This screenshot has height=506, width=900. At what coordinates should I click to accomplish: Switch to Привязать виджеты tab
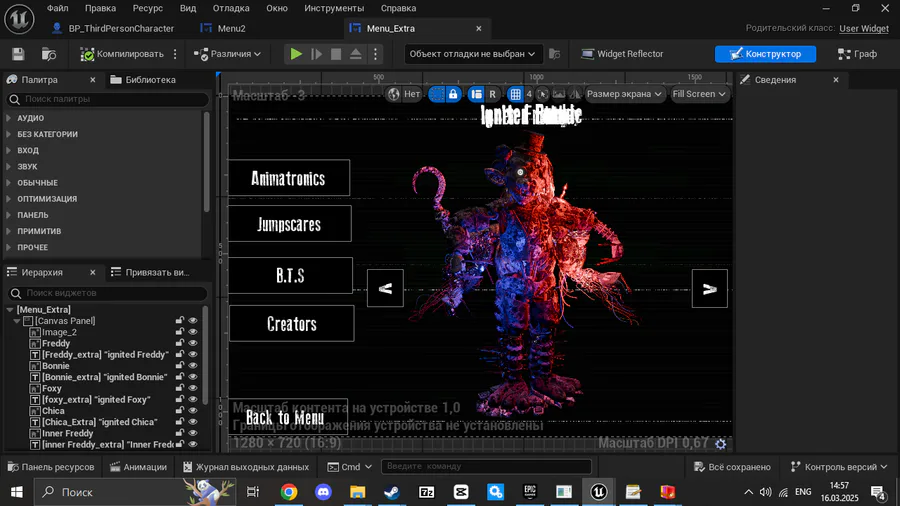pyautogui.click(x=150, y=273)
